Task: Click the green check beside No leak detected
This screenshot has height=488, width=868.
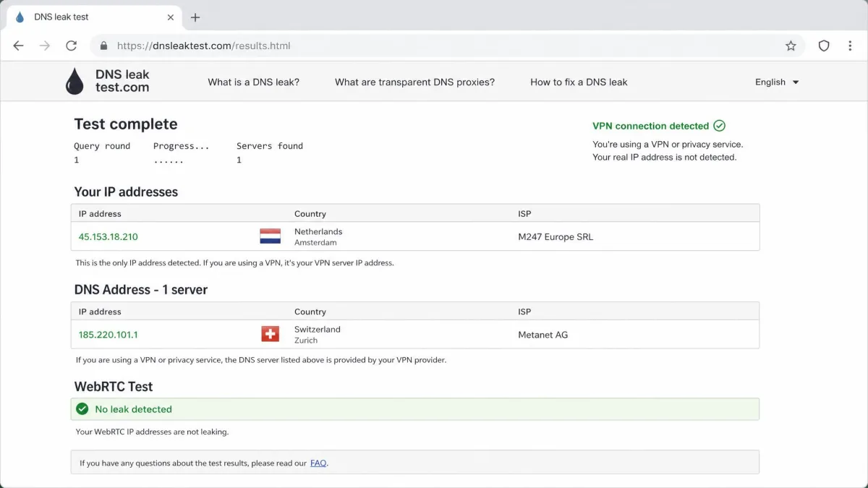Action: pyautogui.click(x=82, y=409)
